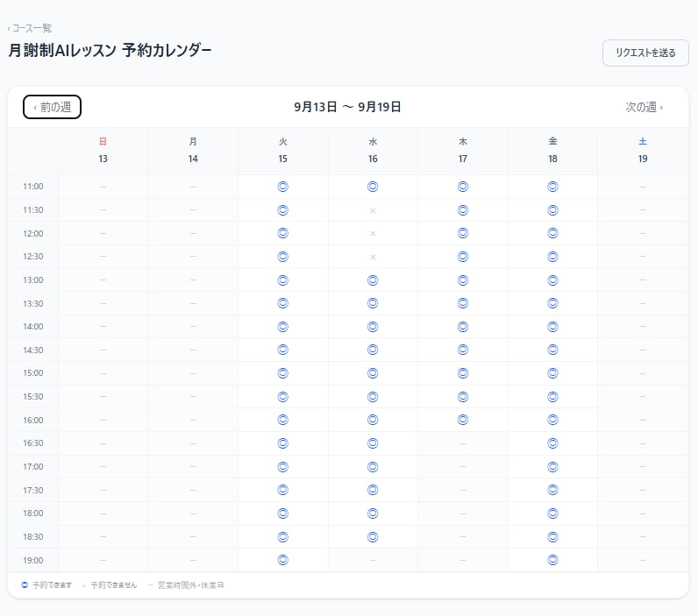The image size is (698, 616).
Task: Click the 営業時間外・休業日 legend entry
Action: 186,585
